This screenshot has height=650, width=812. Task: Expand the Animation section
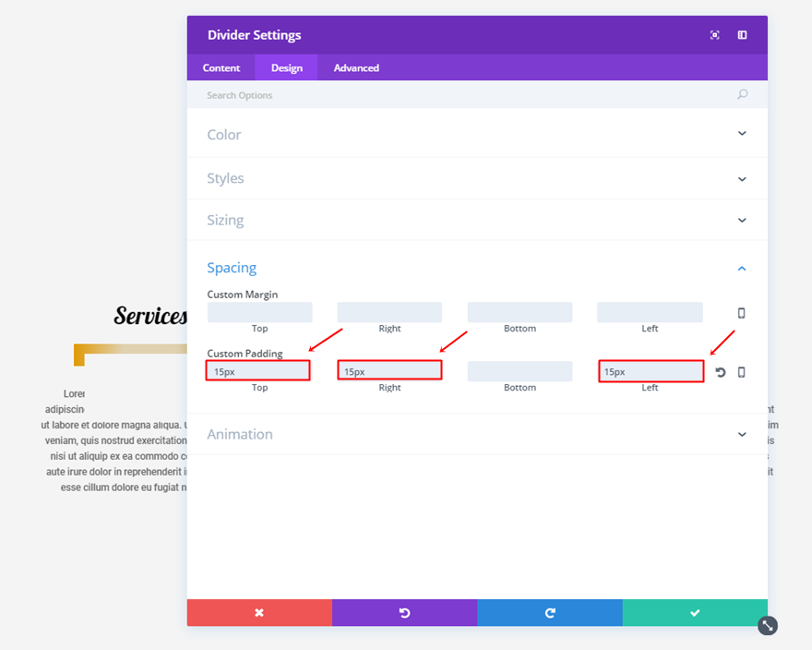(742, 435)
